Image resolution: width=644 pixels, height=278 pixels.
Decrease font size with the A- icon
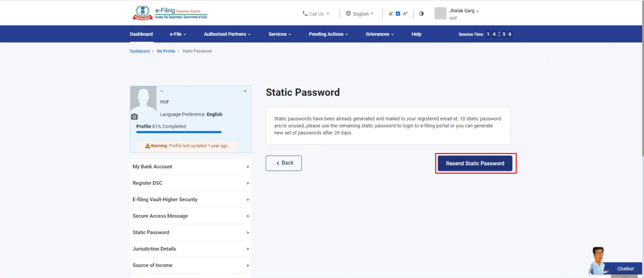(391, 14)
